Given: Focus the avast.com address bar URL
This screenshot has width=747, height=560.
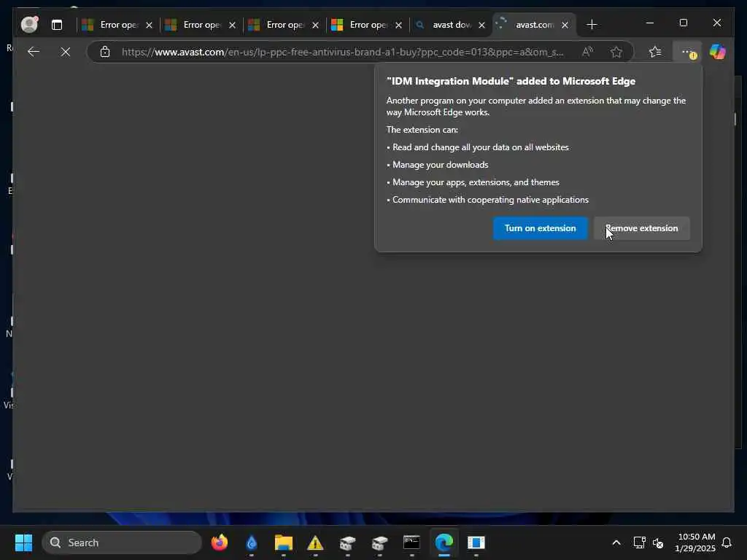Looking at the screenshot, I should point(342,52).
